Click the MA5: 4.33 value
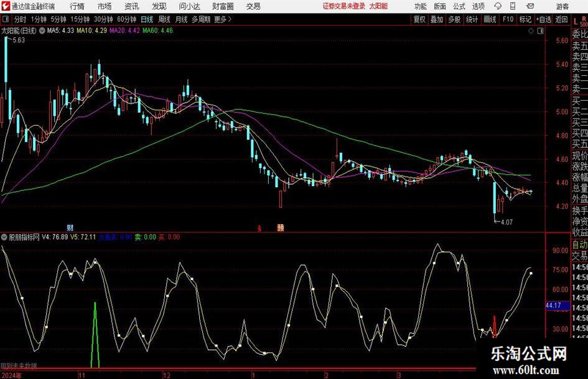The height and width of the screenshot is (379, 588). (x=60, y=30)
